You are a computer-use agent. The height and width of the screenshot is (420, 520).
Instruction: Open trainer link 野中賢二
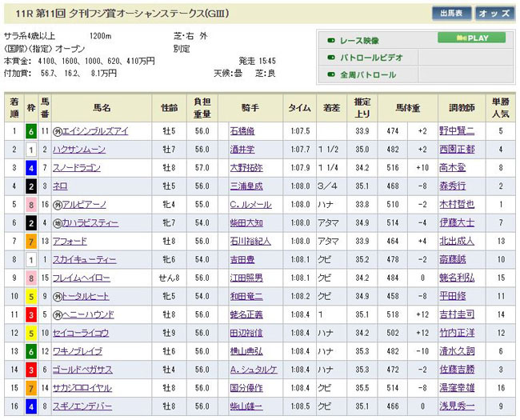pos(458,131)
